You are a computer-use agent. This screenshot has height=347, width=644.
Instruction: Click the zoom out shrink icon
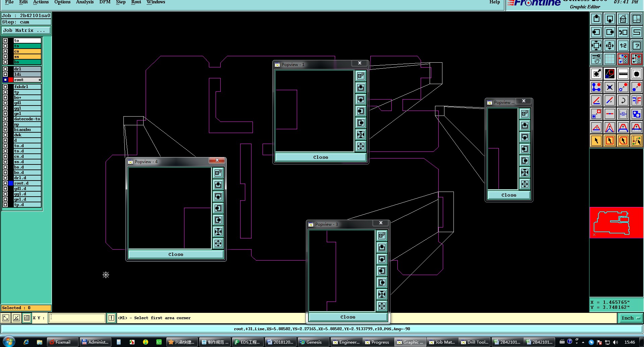610,46
